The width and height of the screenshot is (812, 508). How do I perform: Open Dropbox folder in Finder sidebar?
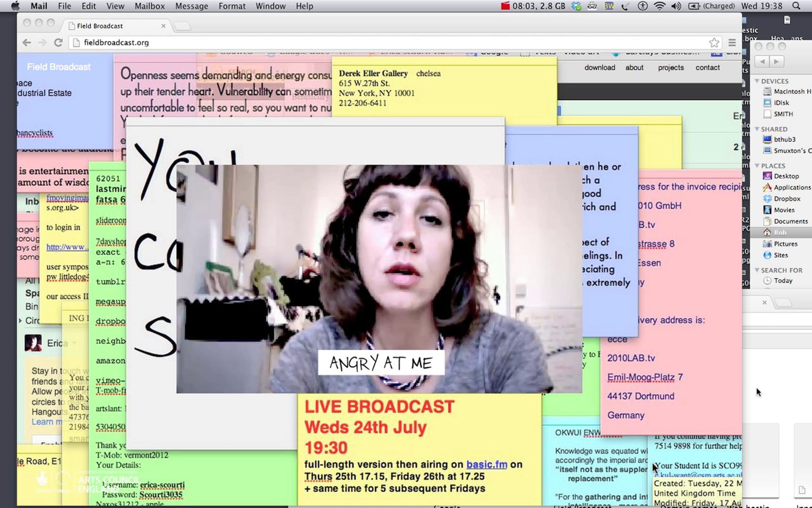[782, 198]
